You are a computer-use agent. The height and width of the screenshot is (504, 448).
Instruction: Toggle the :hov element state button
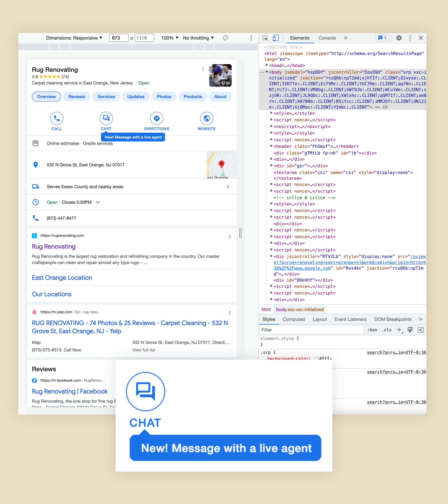372,330
